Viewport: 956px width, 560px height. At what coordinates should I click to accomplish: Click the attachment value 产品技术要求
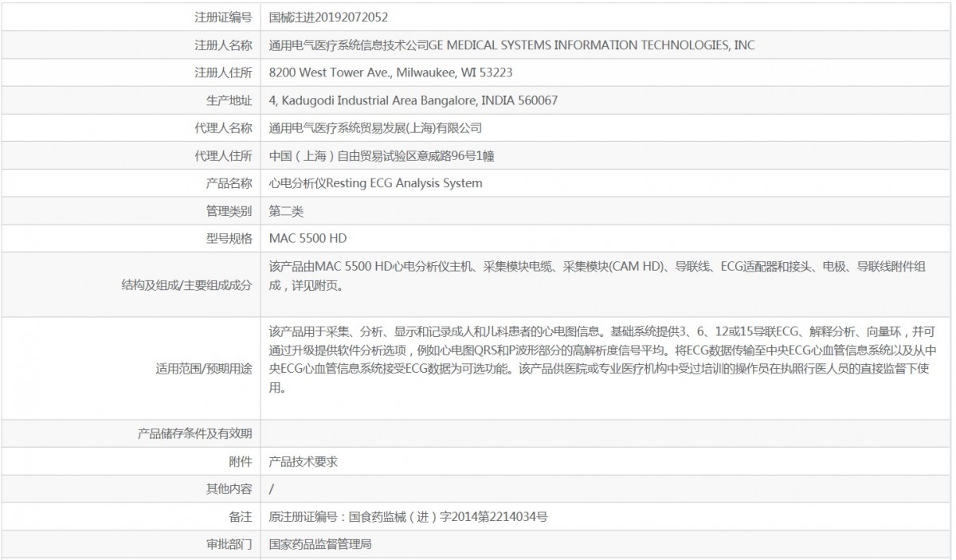pyautogui.click(x=304, y=461)
